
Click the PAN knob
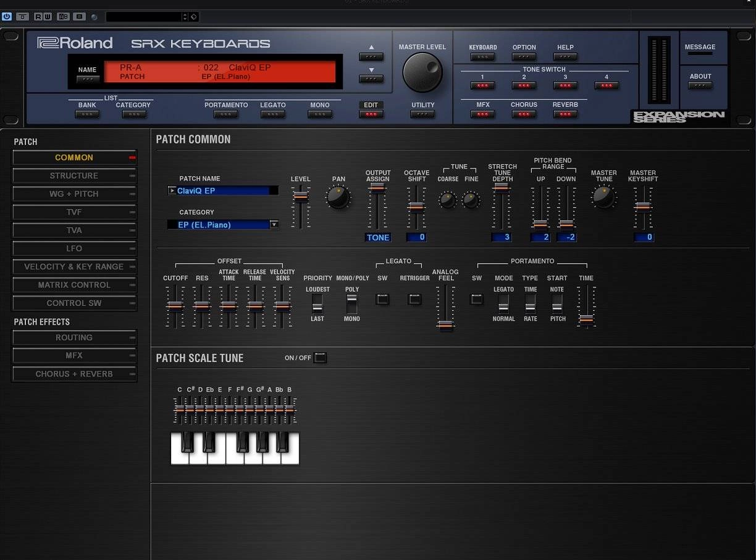338,198
